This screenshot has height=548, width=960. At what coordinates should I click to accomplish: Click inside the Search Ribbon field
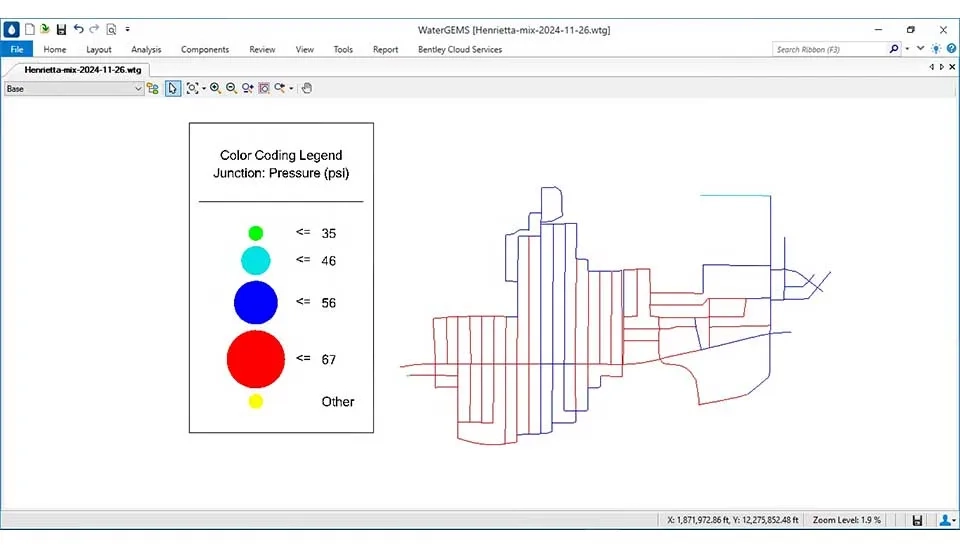830,49
